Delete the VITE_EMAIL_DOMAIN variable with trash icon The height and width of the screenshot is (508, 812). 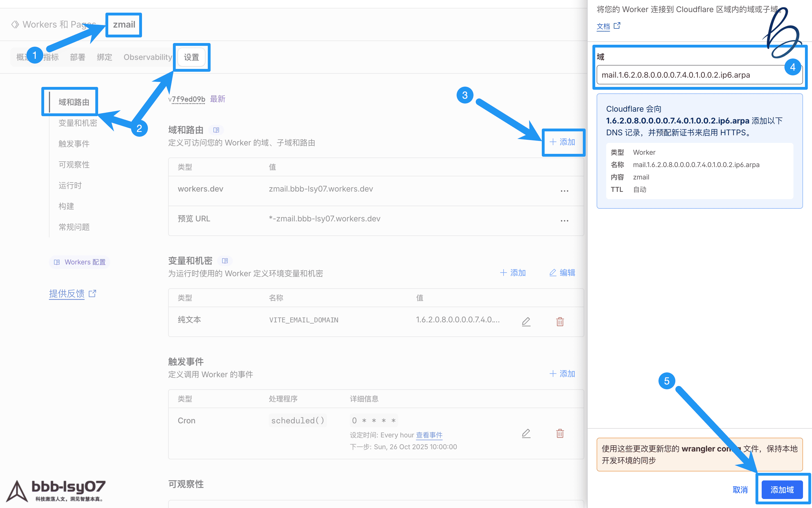tap(560, 322)
